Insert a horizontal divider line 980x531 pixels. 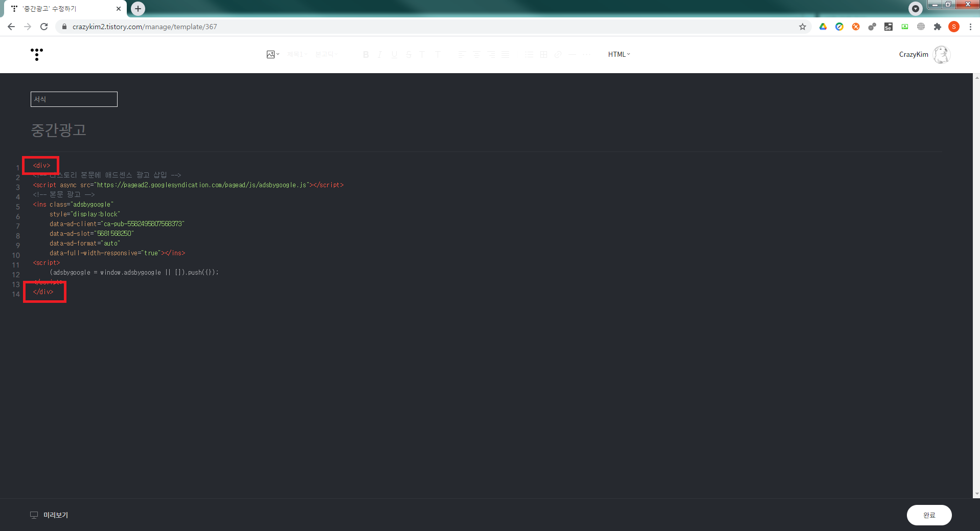[x=573, y=54]
